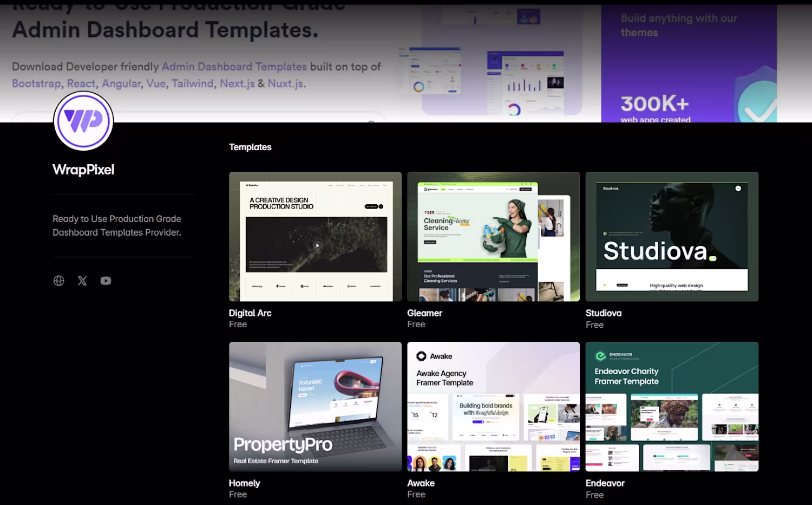This screenshot has height=505, width=812.
Task: Click the Free price label under Endeavor
Action: (x=594, y=495)
